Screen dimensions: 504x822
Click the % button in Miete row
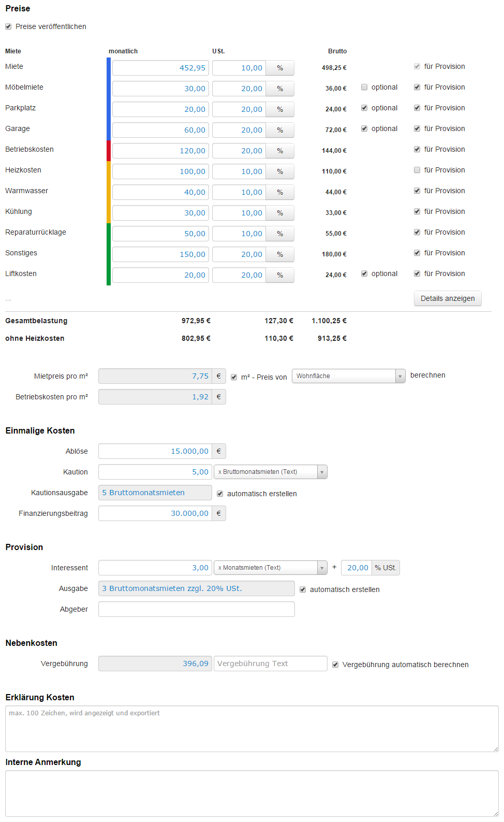click(280, 68)
